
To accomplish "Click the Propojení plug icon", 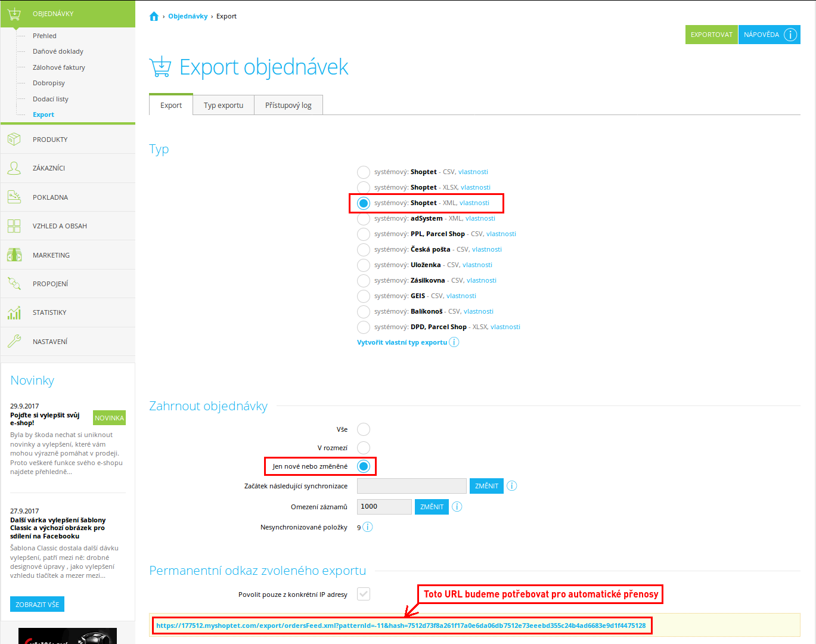I will point(14,284).
